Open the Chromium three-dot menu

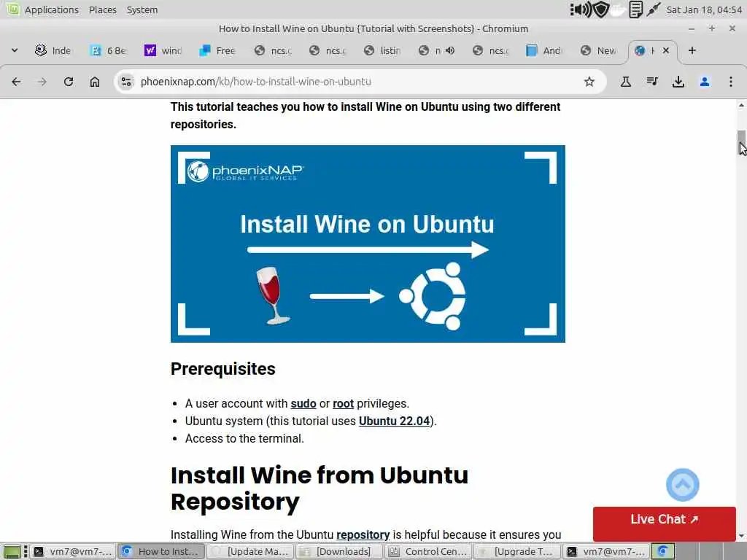[731, 82]
